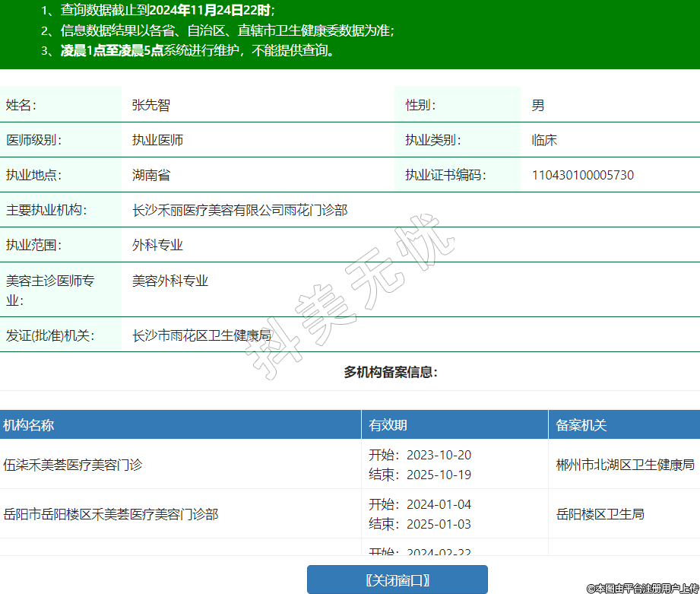Click the 岳阳楼区卫生局 cell

[x=600, y=514]
